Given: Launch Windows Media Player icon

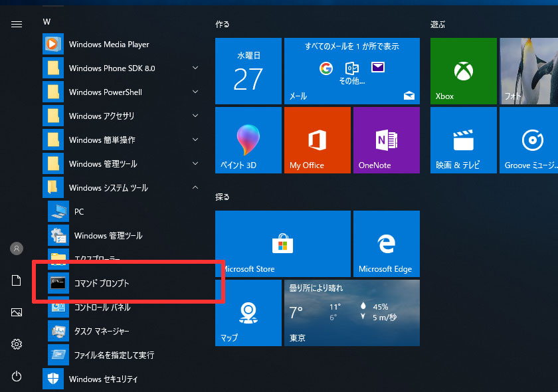Looking at the screenshot, I should 53,44.
